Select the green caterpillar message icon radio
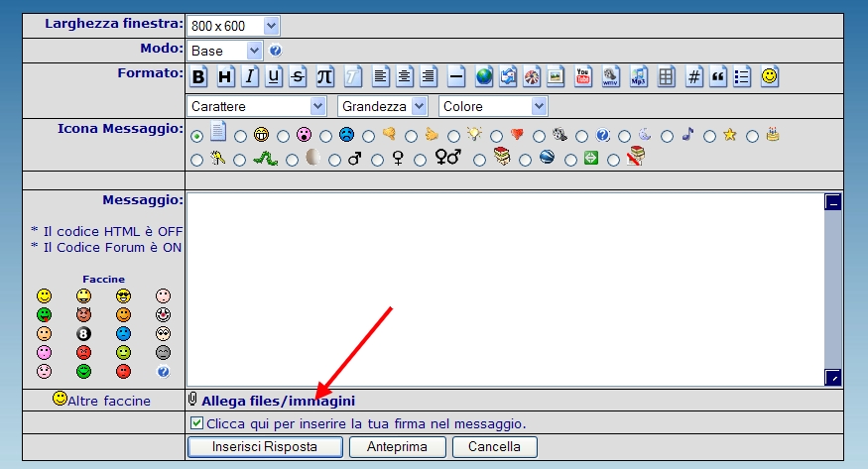The width and height of the screenshot is (868, 469). pos(239,161)
